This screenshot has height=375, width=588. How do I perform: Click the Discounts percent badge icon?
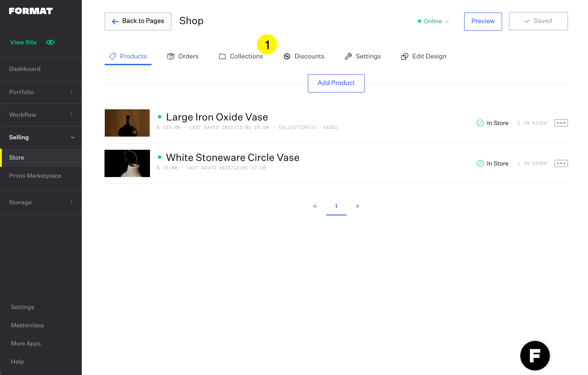287,56
